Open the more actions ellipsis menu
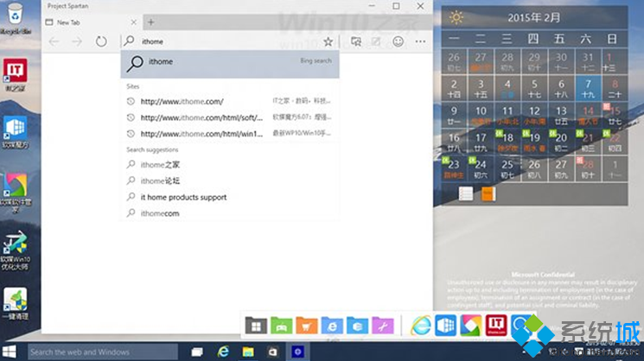The height and width of the screenshot is (361, 644). pos(420,41)
